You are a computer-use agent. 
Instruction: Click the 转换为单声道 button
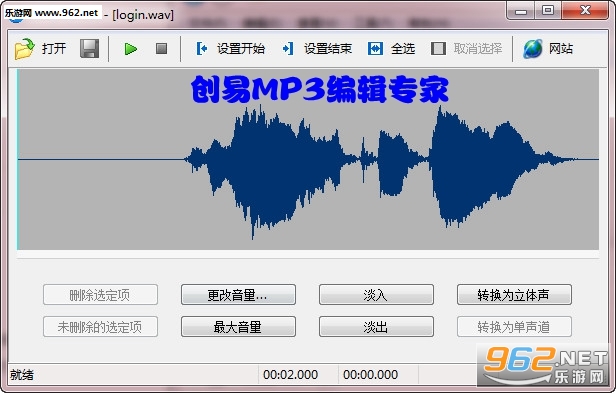click(514, 327)
